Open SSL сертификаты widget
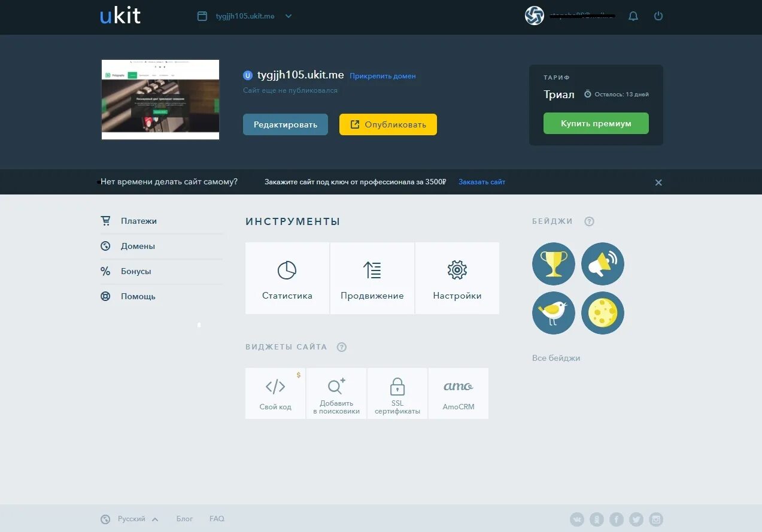762x532 pixels. click(x=397, y=393)
